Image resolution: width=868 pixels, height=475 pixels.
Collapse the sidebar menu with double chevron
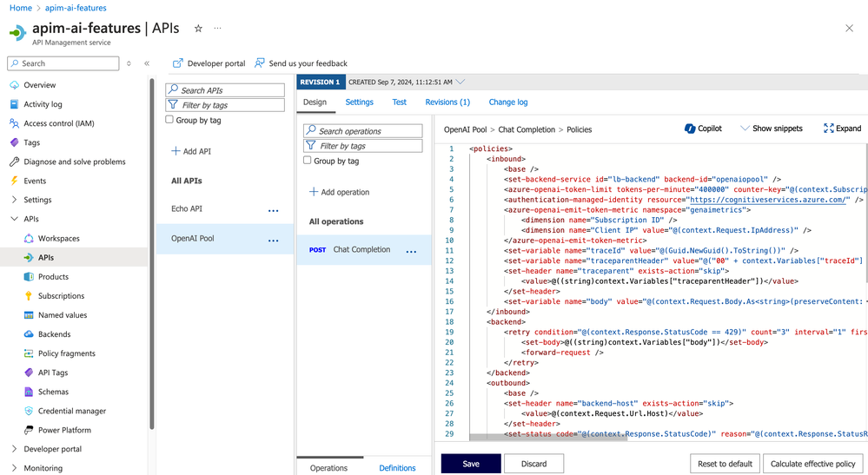147,63
